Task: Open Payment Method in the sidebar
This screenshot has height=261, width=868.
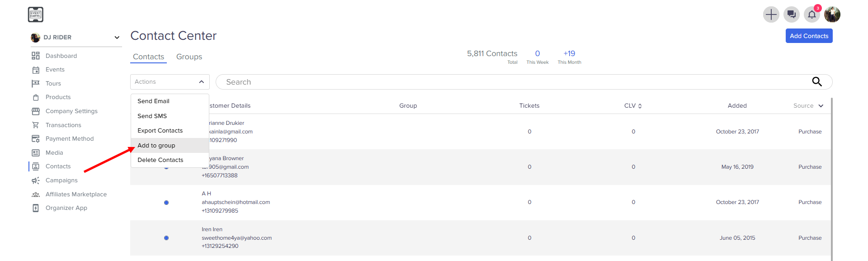Action: coord(70,139)
